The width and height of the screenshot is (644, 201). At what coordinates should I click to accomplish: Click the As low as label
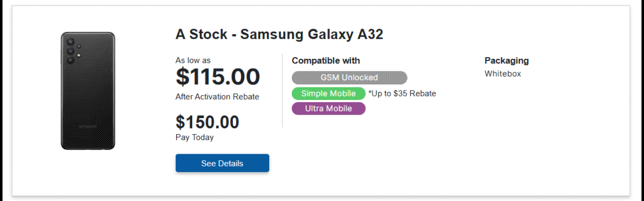coord(193,60)
